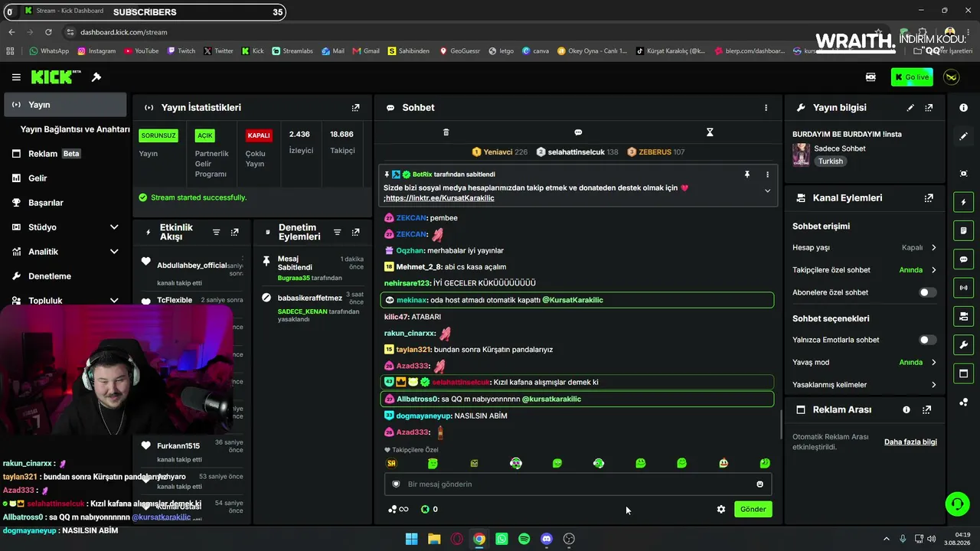Edit stream info with the pencil icon
This screenshot has height=551, width=980.
[910, 108]
